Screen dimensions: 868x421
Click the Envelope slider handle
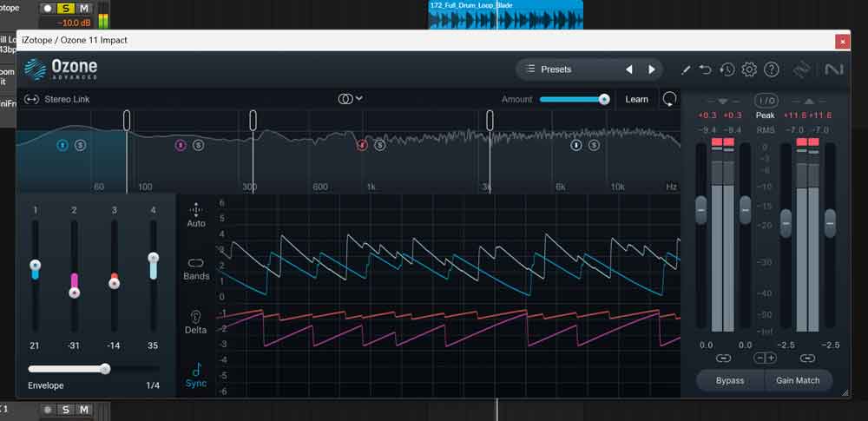coord(105,369)
